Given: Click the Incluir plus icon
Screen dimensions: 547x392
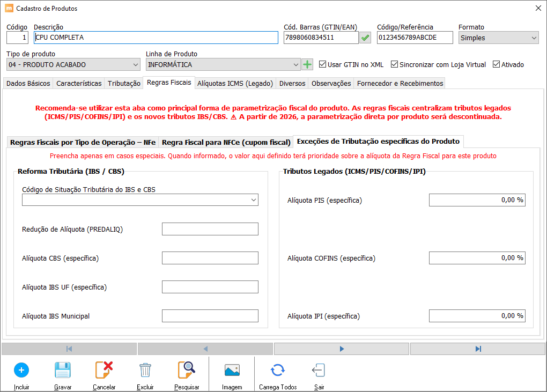Looking at the screenshot, I should pos(21,370).
